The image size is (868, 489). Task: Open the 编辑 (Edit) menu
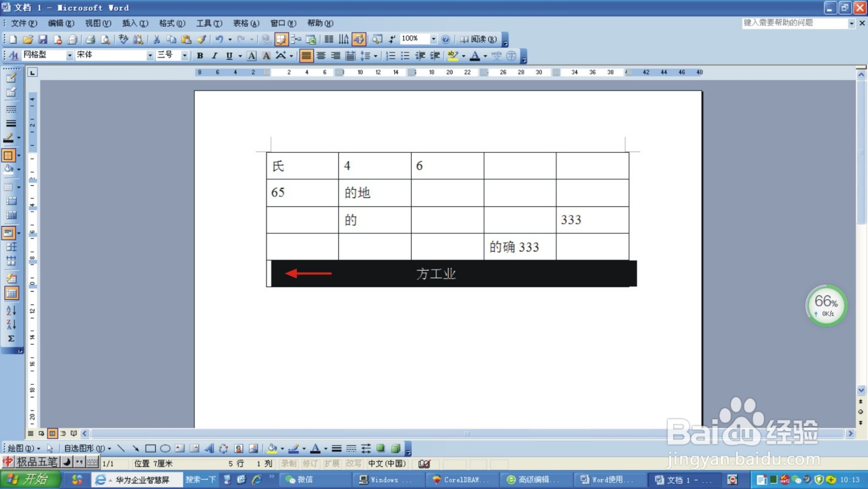click(61, 23)
